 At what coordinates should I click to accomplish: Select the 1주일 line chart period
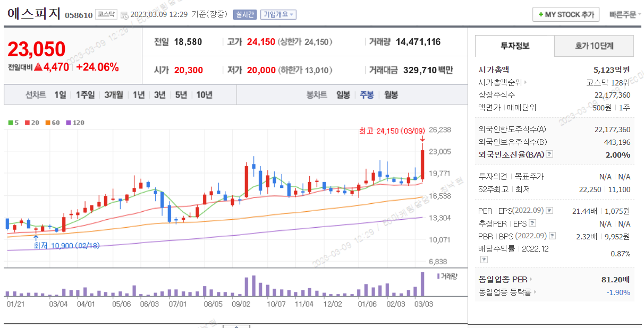coord(85,95)
